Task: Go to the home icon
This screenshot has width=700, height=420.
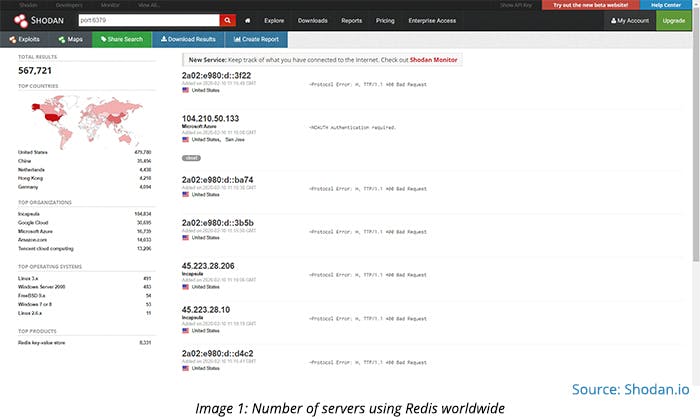Action: 247,21
